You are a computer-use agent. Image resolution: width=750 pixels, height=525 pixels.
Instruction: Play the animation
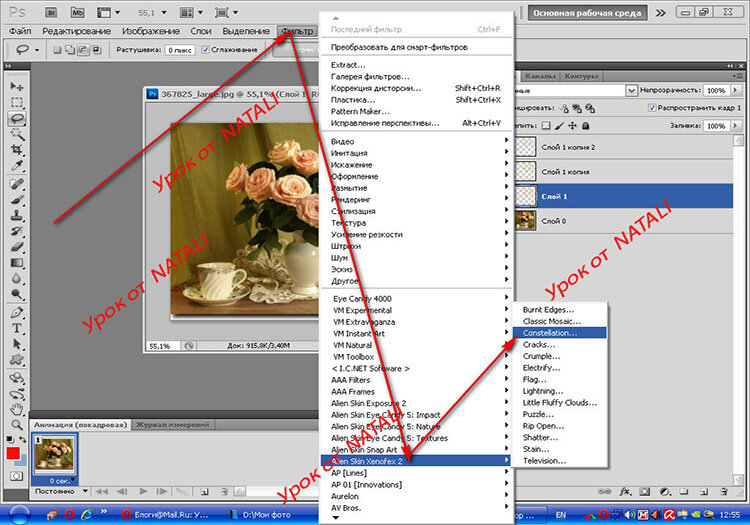tap(143, 491)
